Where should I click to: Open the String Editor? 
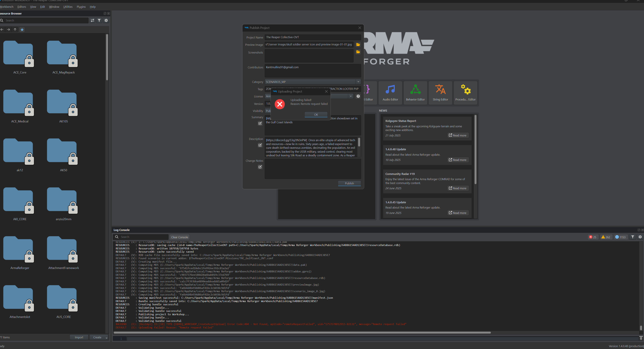tap(440, 93)
